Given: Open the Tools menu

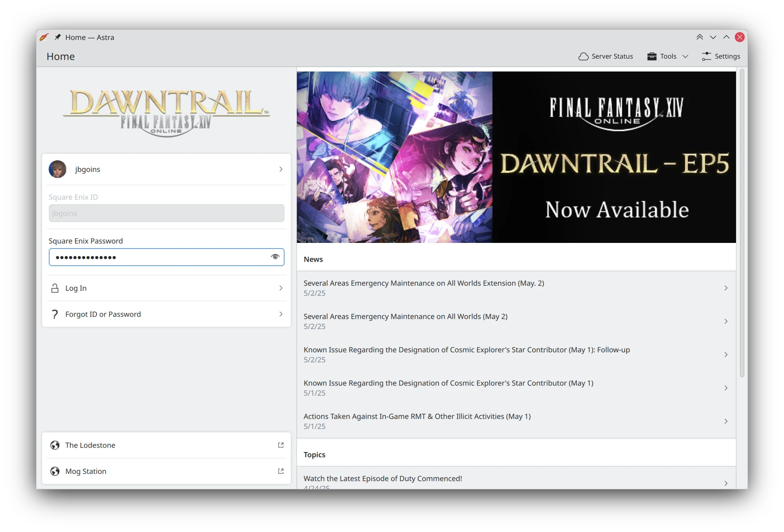Looking at the screenshot, I should (668, 56).
